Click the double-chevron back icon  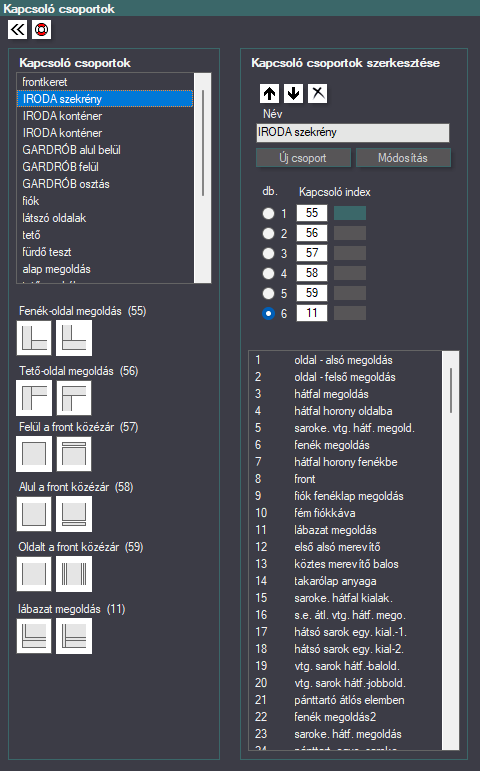[x=17, y=30]
